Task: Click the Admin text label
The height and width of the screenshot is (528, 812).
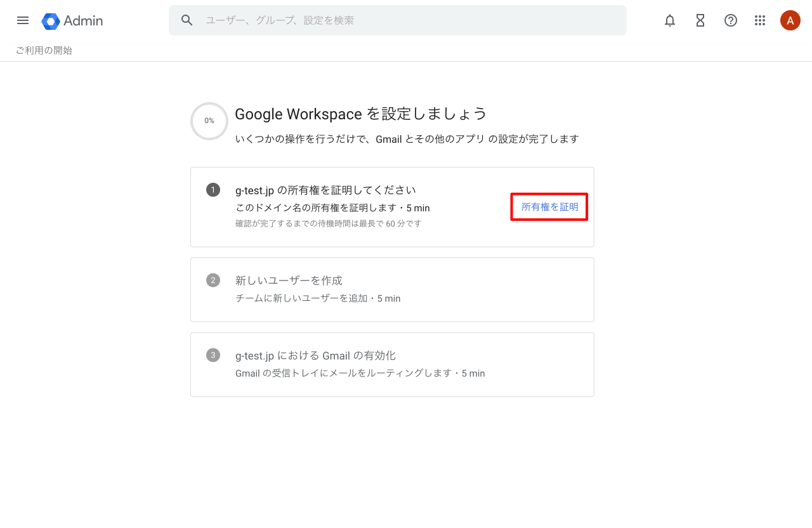Action: tap(83, 21)
